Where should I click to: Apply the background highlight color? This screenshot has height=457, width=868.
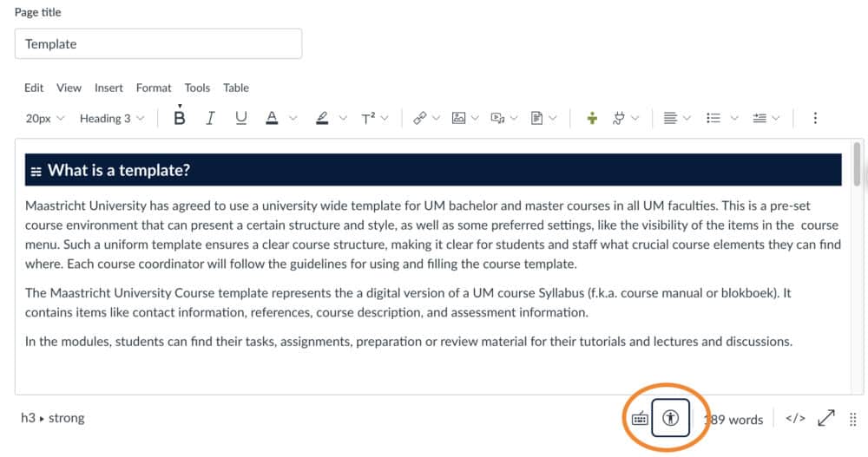pyautogui.click(x=322, y=118)
